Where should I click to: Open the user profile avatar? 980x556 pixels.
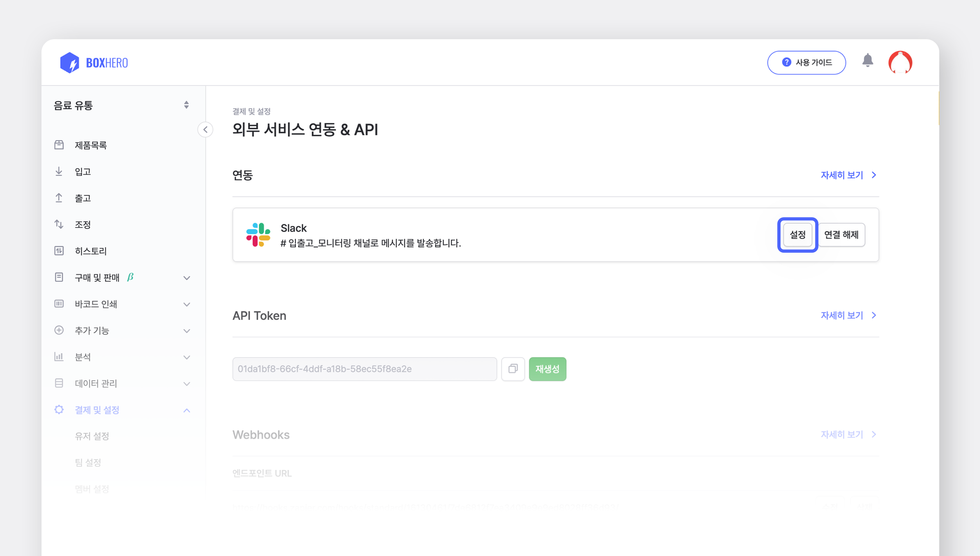click(900, 63)
